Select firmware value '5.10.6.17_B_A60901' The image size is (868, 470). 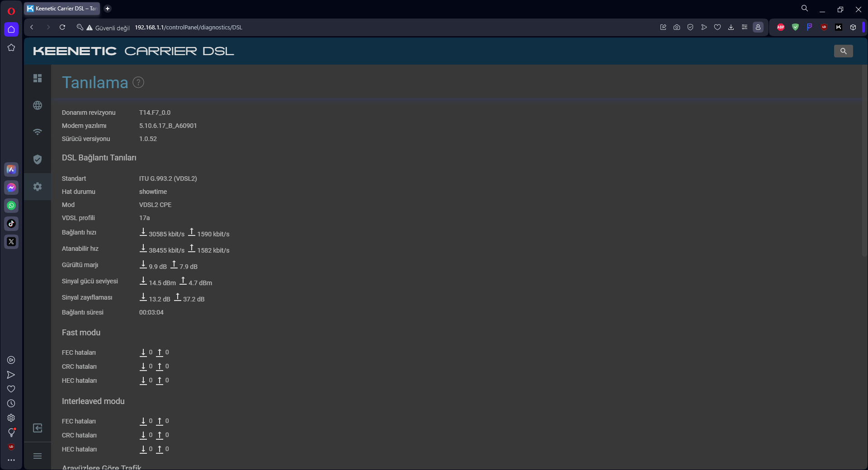[x=168, y=126]
